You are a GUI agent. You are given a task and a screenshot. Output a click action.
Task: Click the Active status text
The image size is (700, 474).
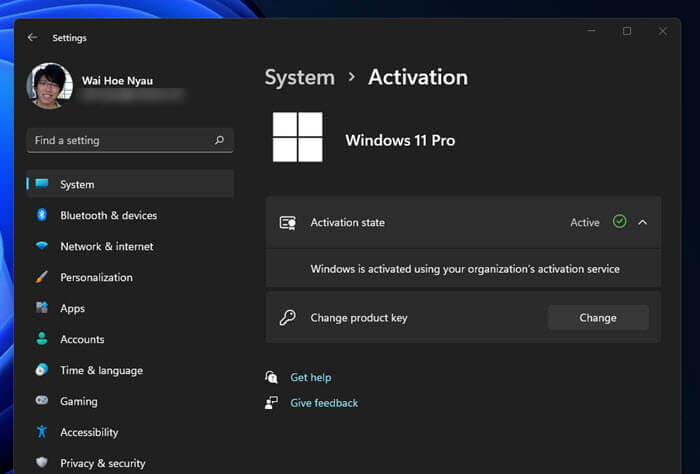(x=585, y=222)
